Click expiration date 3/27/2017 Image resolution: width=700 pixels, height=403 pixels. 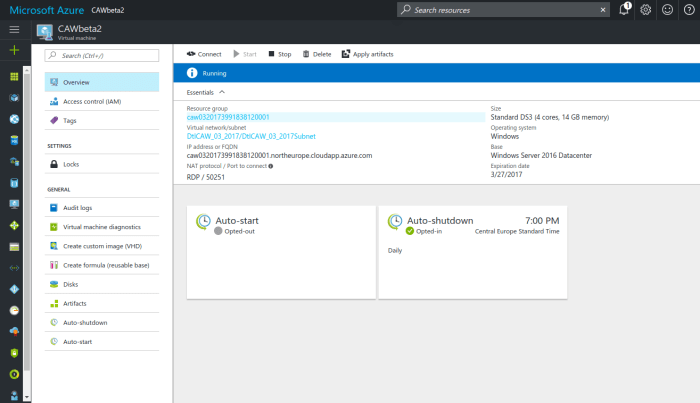pos(506,174)
